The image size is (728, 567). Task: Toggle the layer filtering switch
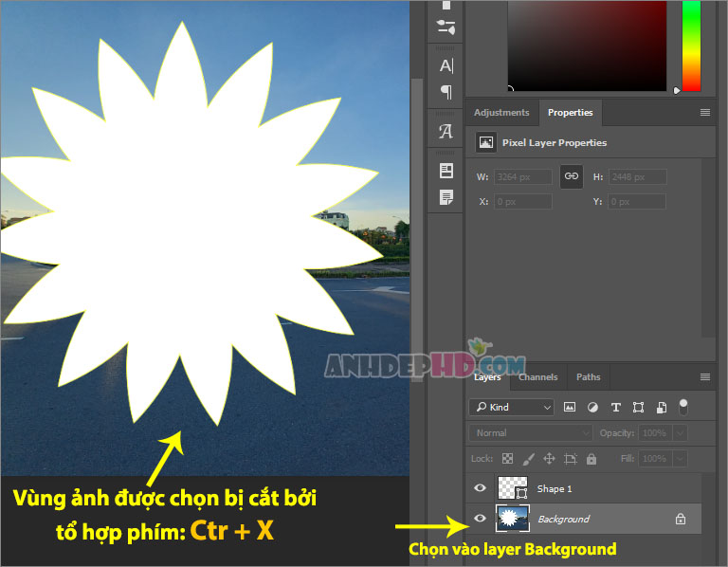point(682,407)
